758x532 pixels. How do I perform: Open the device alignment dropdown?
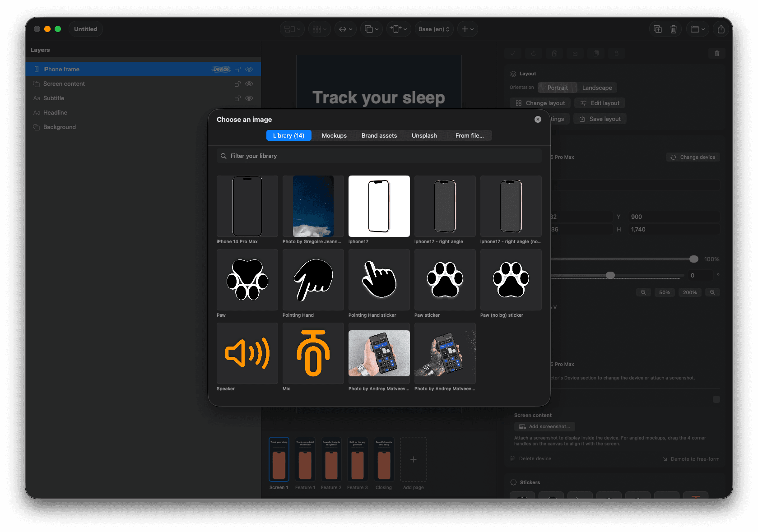398,29
